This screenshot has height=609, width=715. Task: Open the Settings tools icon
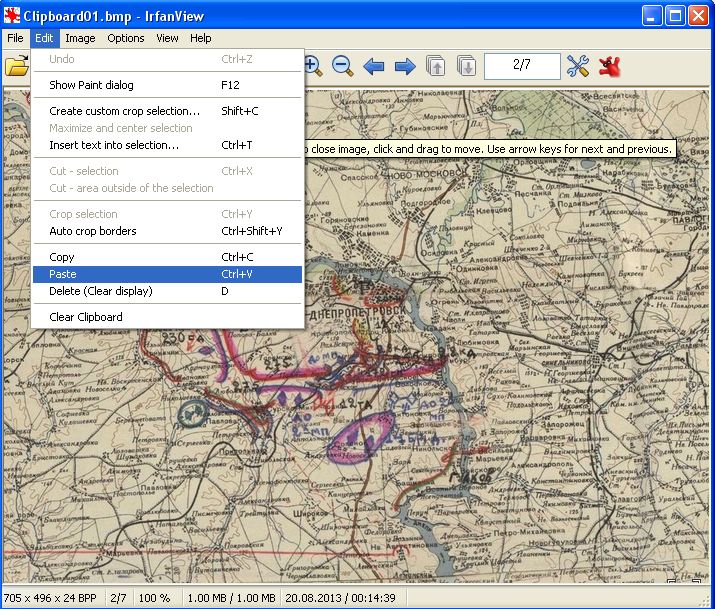(578, 67)
